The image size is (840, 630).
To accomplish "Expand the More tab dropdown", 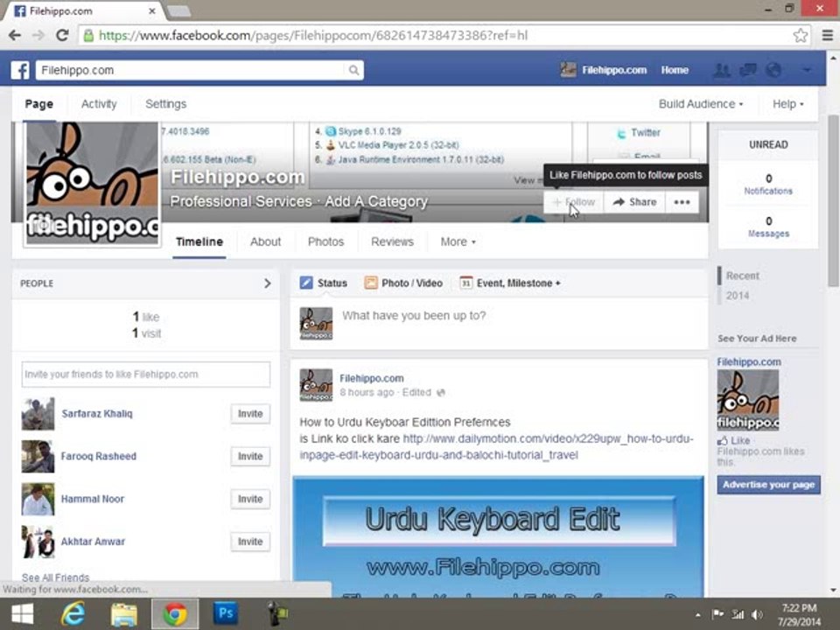I will (x=458, y=242).
